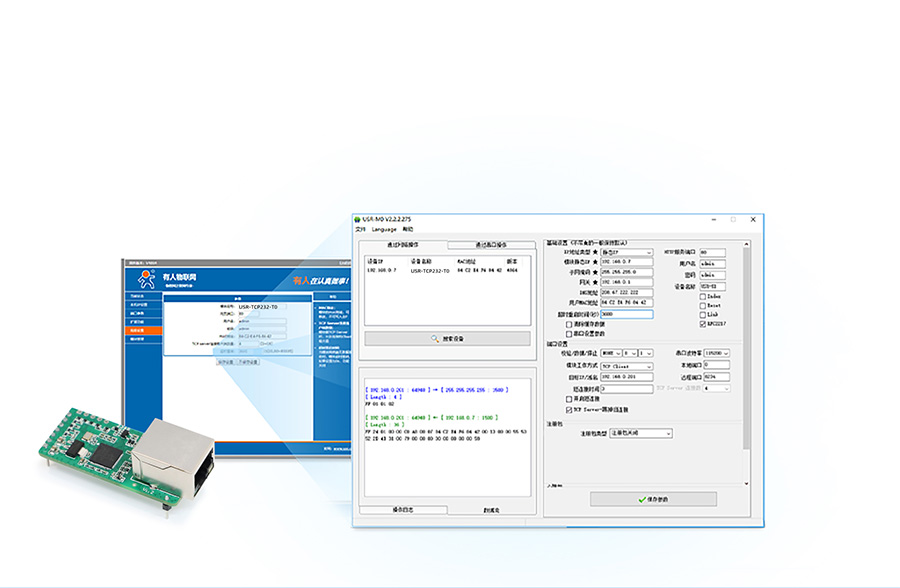Switch to the operation log tab at bottom
Image resolution: width=900 pixels, height=588 pixels.
click(402, 509)
